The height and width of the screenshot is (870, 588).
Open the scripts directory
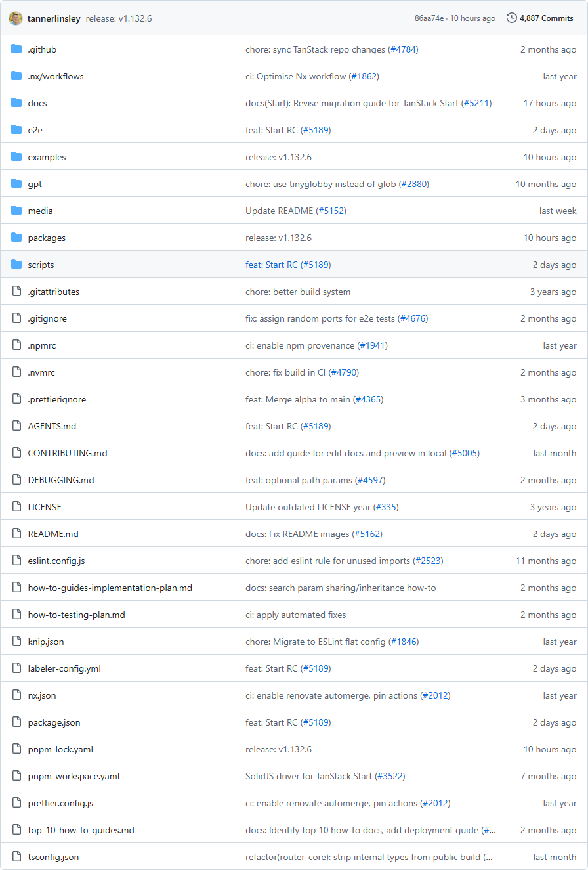[x=41, y=265]
